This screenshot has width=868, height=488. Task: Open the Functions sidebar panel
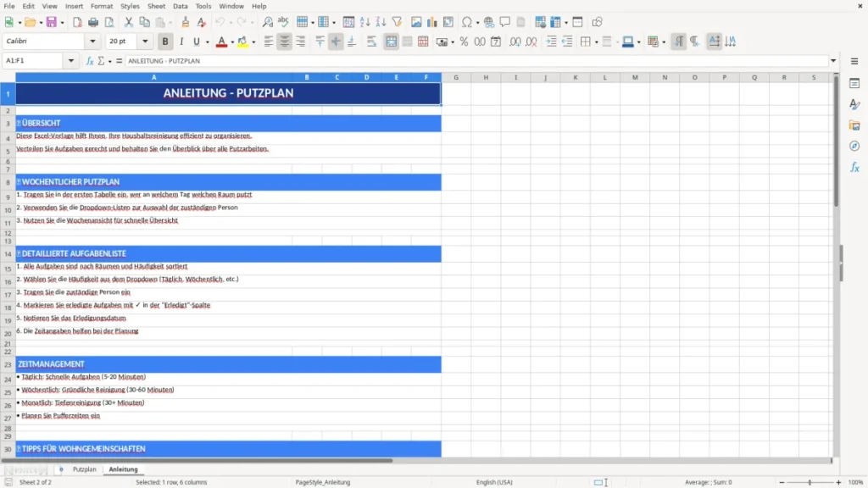[x=854, y=167]
